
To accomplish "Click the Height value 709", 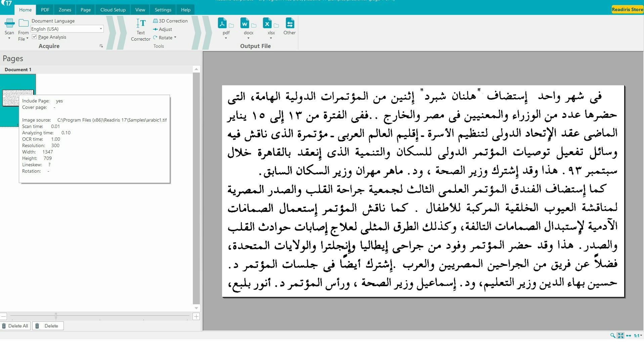I will click(48, 158).
